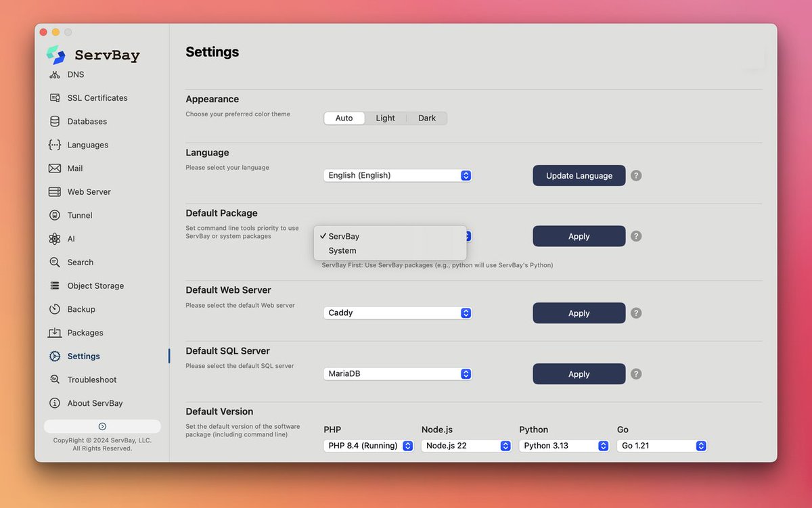This screenshot has width=812, height=508.
Task: Click the Web Server icon
Action: click(55, 192)
